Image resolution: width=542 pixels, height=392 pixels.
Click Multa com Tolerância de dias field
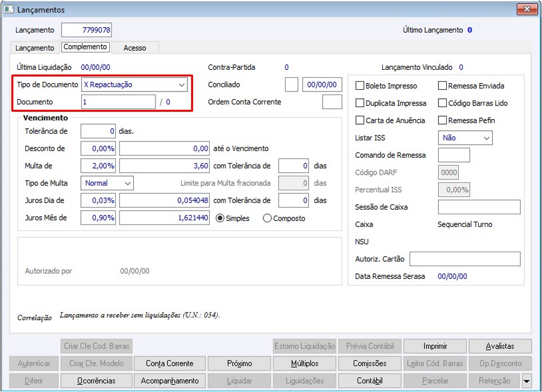click(x=294, y=166)
